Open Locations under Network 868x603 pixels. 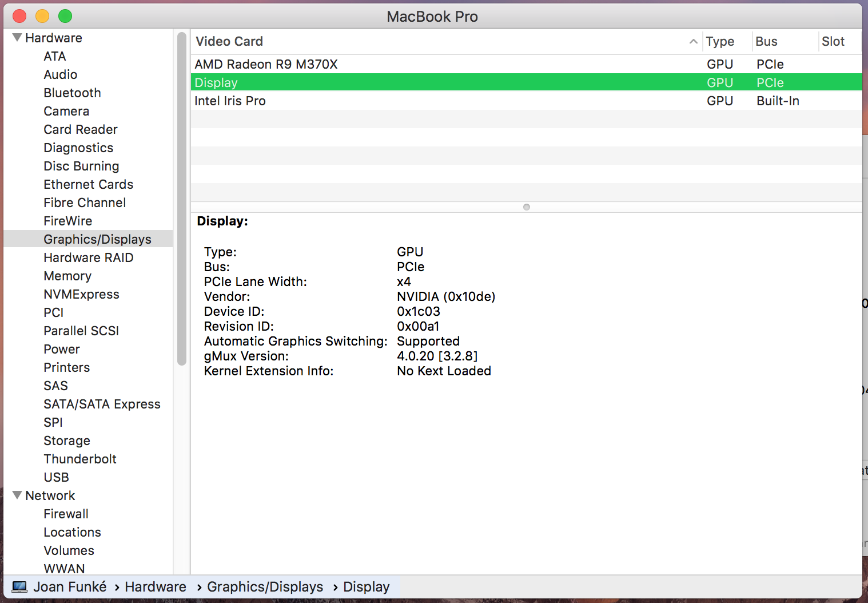(72, 532)
